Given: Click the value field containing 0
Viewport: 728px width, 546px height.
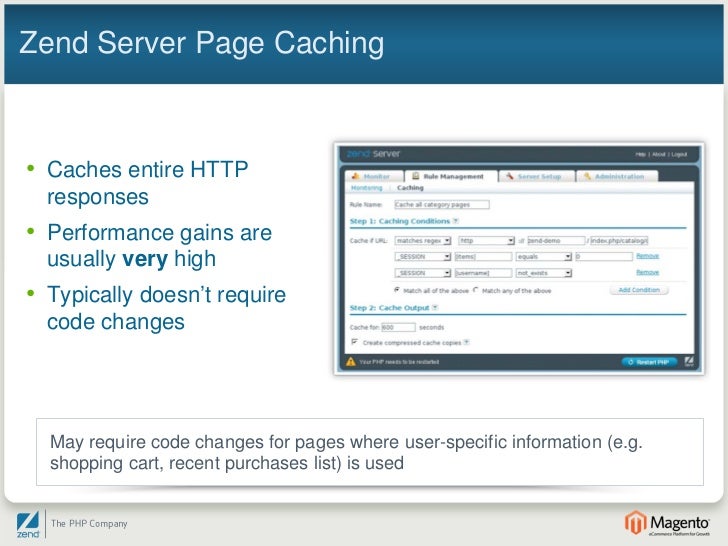Looking at the screenshot, I should click(604, 257).
